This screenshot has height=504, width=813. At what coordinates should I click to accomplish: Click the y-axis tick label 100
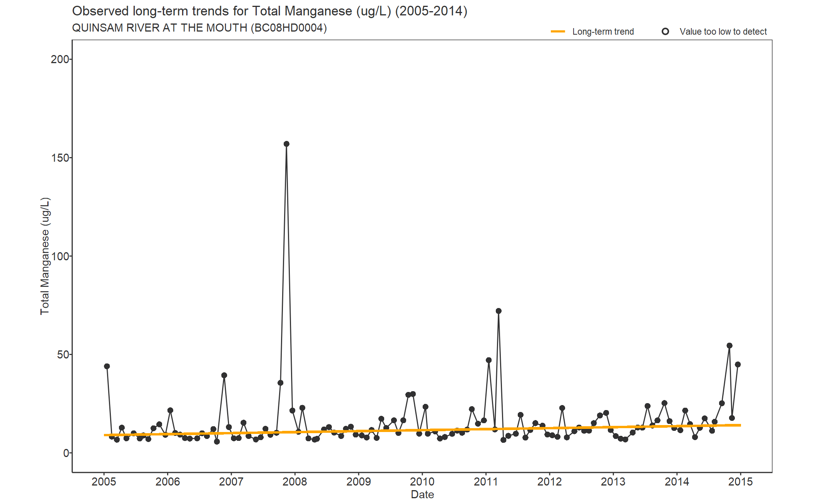(x=60, y=256)
